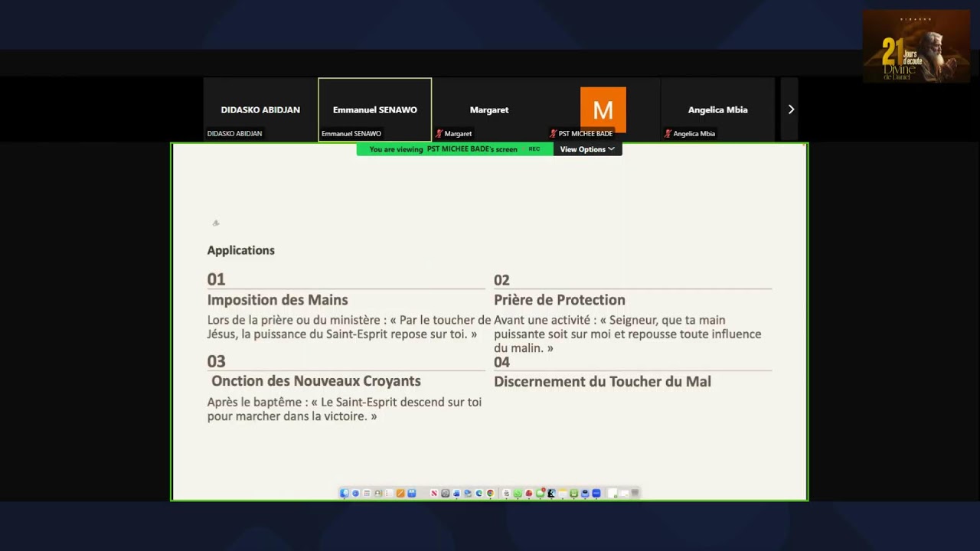Image resolution: width=980 pixels, height=551 pixels.
Task: Open the View Options dropdown
Action: [x=587, y=149]
